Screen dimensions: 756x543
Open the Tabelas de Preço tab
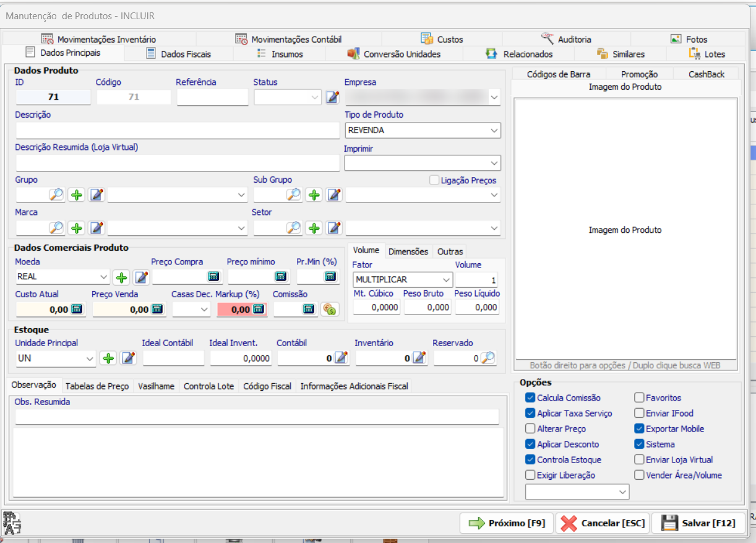(x=97, y=386)
